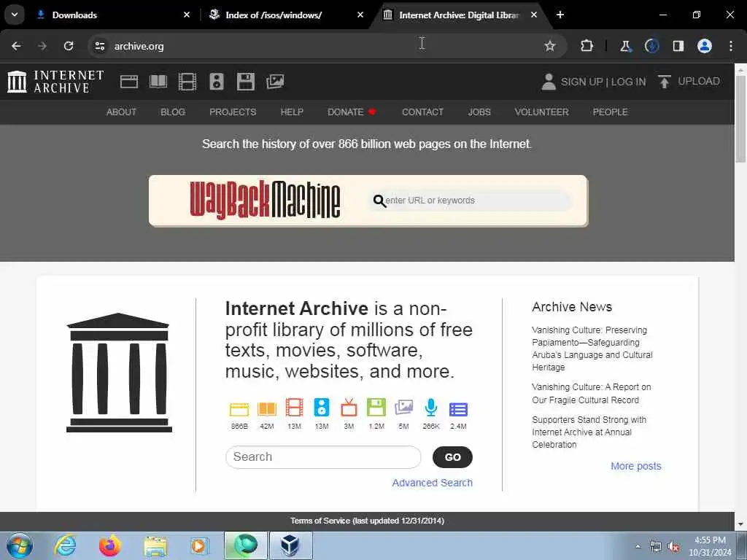The width and height of the screenshot is (747, 560).
Task: Launch Firefox from the taskbar
Action: [x=110, y=545]
